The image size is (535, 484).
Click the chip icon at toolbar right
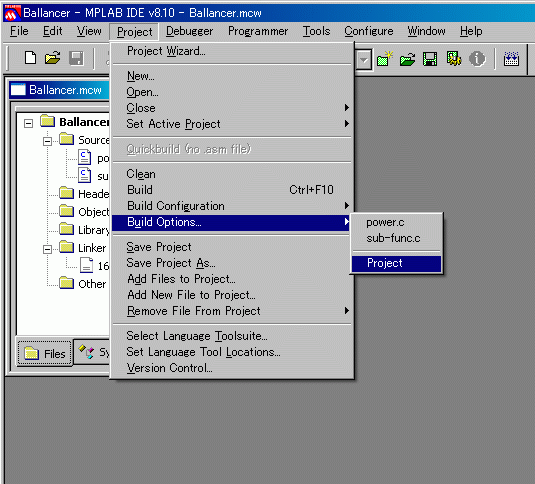tap(511, 59)
